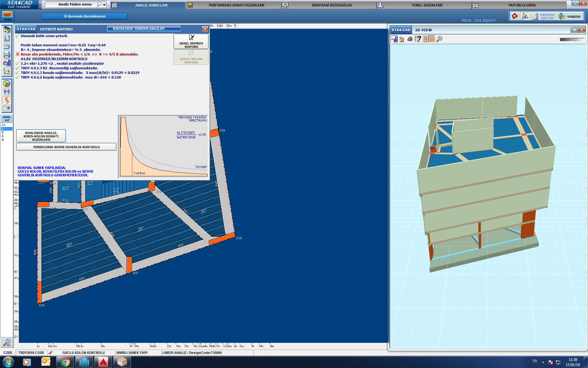Image resolution: width=588 pixels, height=368 pixels.
Task: Toggle brick wall display in 3D view
Action: click(x=432, y=39)
